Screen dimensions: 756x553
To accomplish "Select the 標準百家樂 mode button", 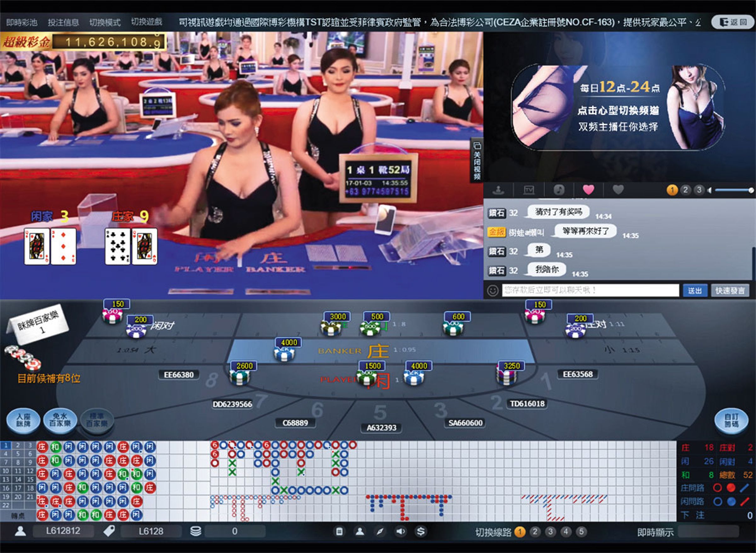I will 97,420.
